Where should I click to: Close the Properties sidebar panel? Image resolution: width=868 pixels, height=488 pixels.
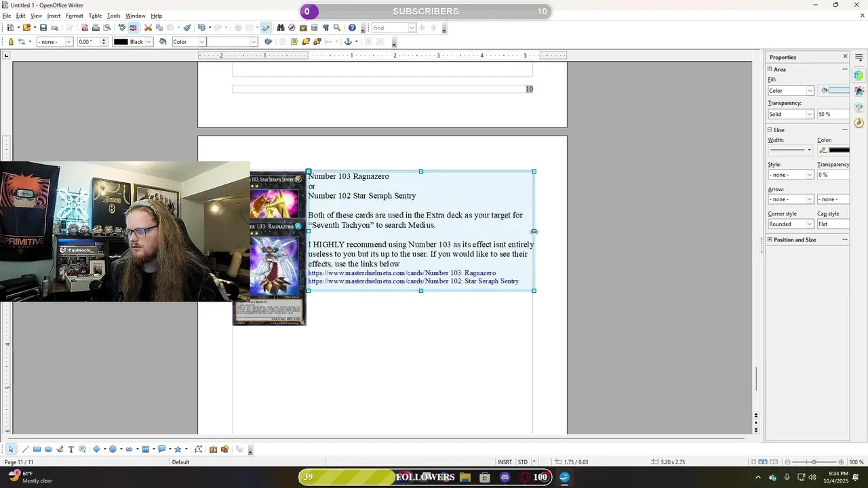coord(845,57)
